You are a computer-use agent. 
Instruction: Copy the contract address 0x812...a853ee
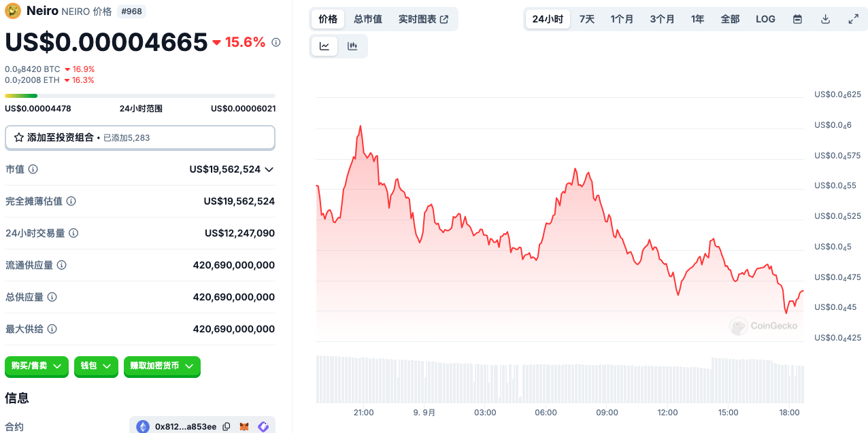click(227, 427)
